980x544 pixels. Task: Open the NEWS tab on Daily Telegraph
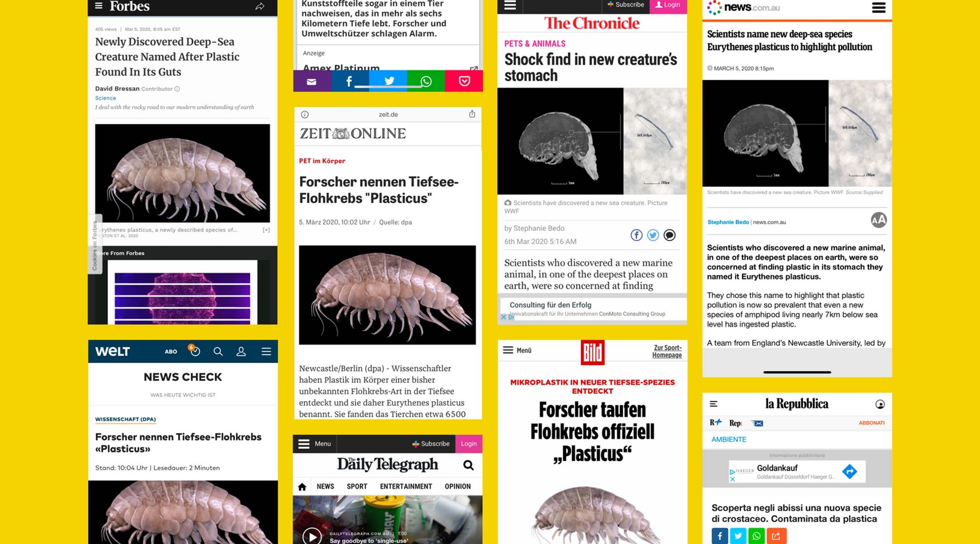(325, 486)
